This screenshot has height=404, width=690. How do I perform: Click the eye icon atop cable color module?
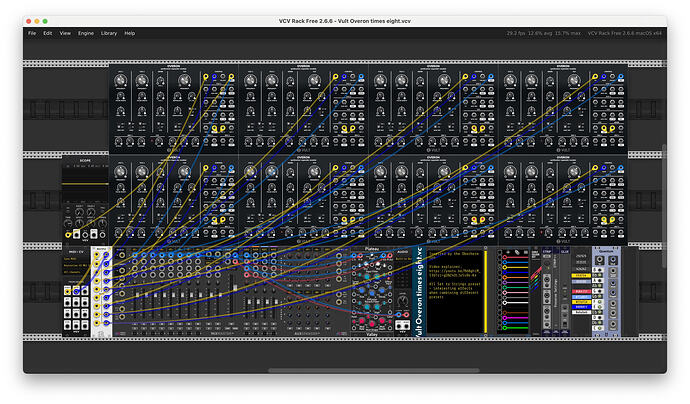[508, 252]
